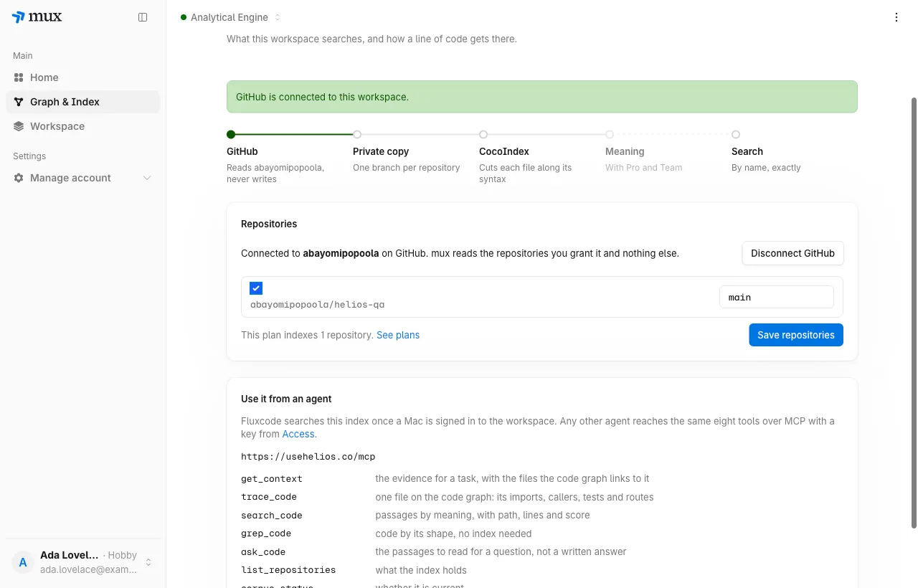
Task: Open the Workspace page
Action: click(82, 126)
